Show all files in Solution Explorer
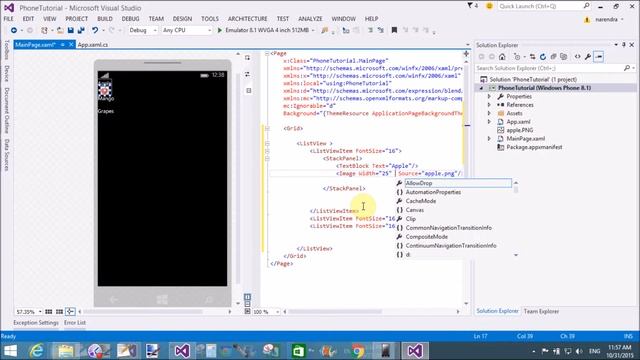 tap(564, 57)
